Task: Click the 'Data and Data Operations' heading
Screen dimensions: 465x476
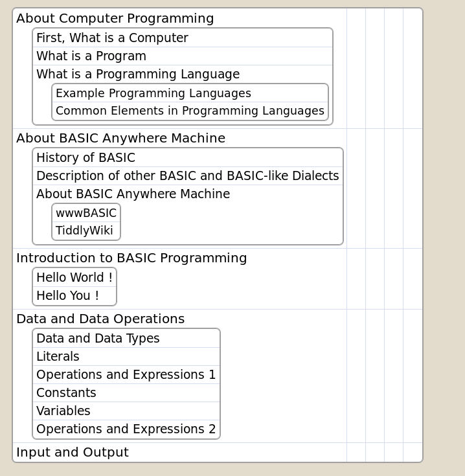Action: (x=100, y=319)
